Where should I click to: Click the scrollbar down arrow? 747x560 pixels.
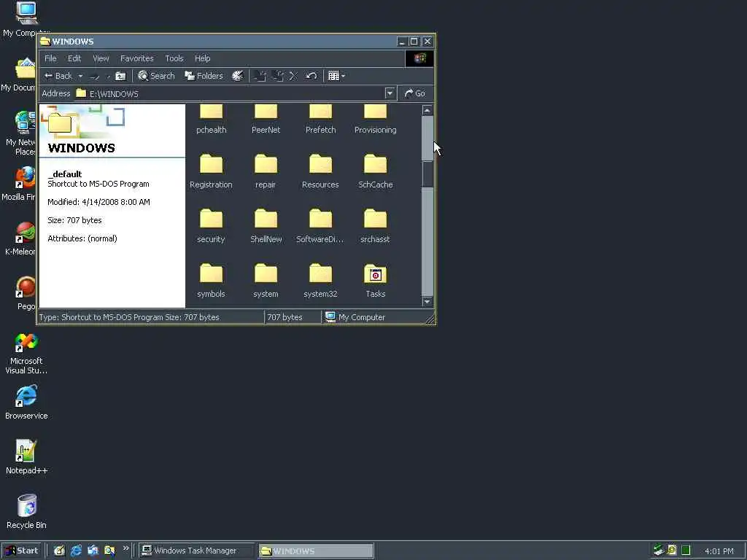[427, 301]
